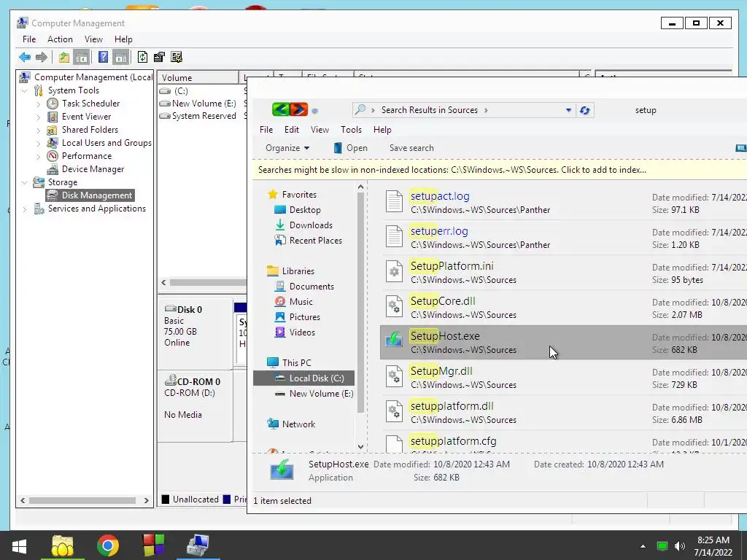Click the Properties icon in Computer Management toolbar
747x560 pixels.
(159, 58)
